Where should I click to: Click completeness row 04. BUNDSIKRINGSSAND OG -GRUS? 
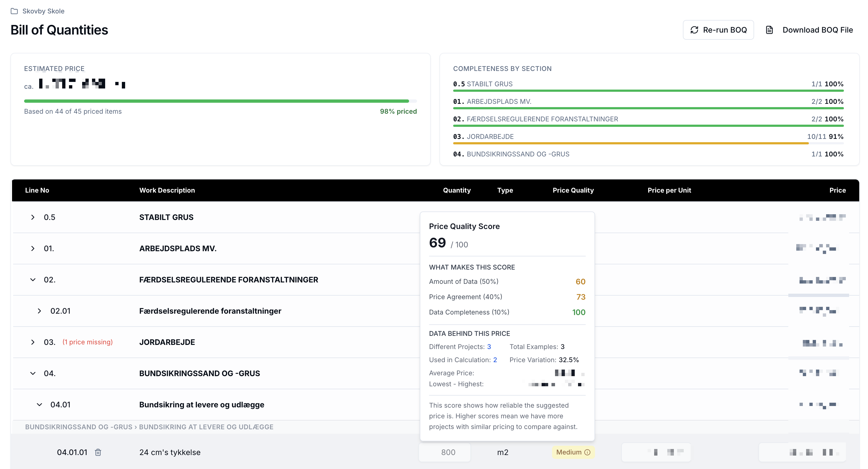(x=648, y=154)
